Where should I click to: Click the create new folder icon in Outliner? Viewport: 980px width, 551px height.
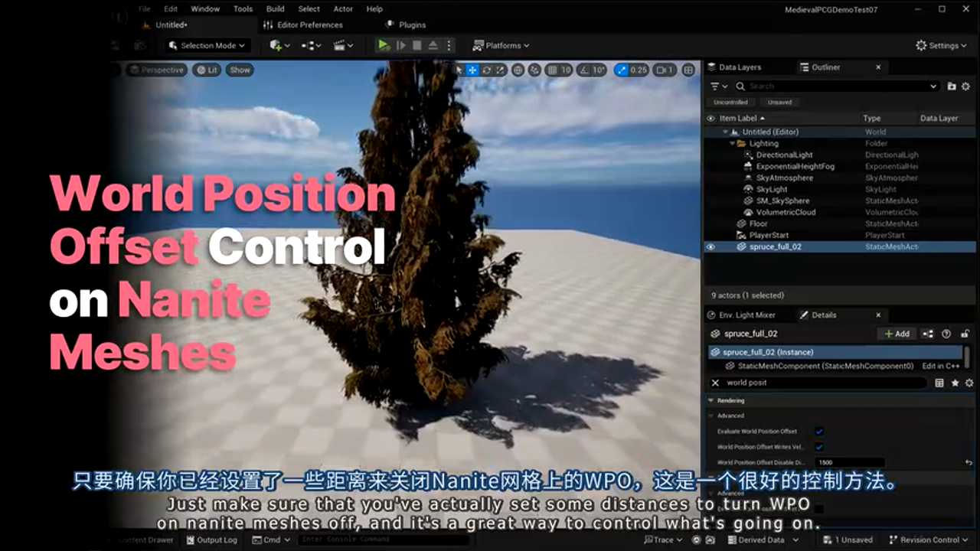tap(952, 86)
